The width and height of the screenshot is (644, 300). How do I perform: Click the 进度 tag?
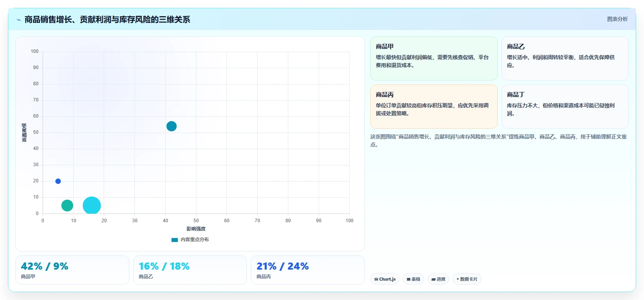(438, 279)
